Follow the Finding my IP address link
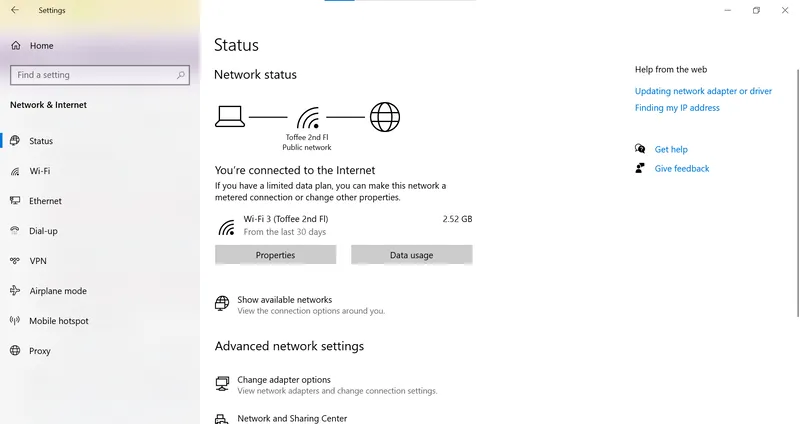The height and width of the screenshot is (424, 800). tap(677, 108)
